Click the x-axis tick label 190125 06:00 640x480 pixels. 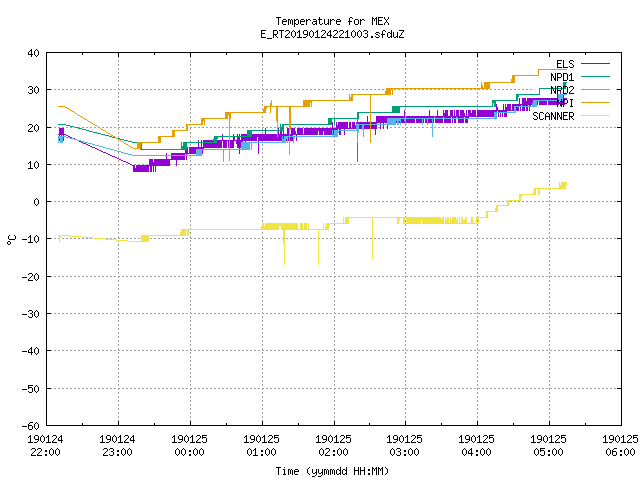tap(620, 446)
